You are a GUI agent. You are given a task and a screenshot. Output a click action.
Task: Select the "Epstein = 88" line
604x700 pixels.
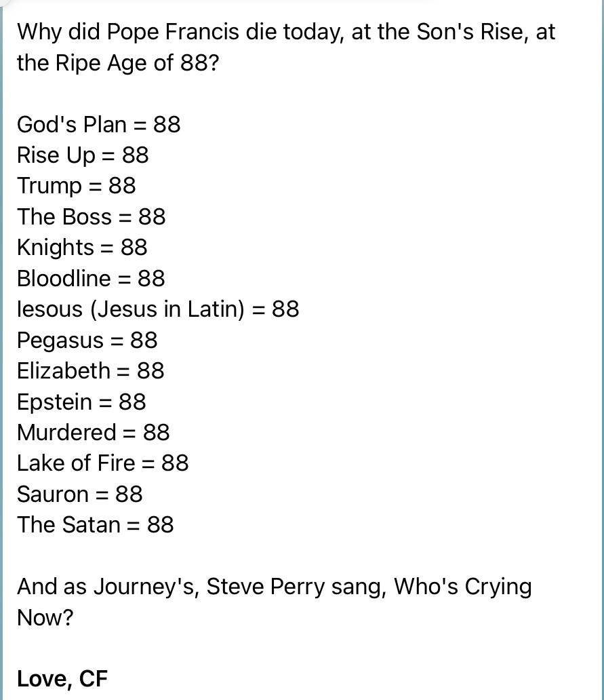(81, 402)
